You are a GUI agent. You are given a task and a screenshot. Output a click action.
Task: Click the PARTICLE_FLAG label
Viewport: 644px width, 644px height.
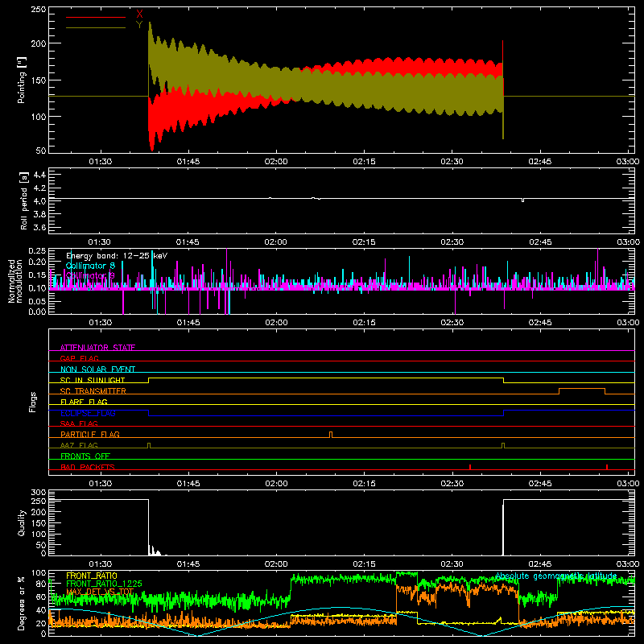point(90,434)
